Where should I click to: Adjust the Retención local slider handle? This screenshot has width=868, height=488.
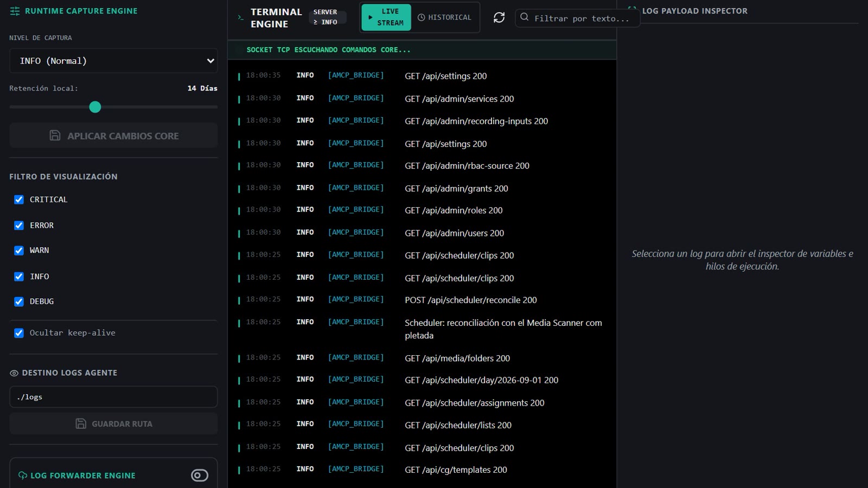(x=95, y=107)
